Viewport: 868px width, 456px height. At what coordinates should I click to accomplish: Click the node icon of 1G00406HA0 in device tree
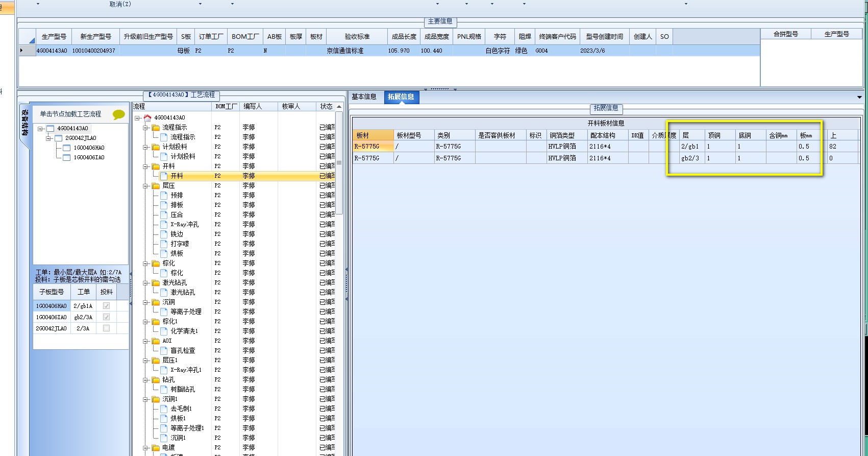pos(66,148)
